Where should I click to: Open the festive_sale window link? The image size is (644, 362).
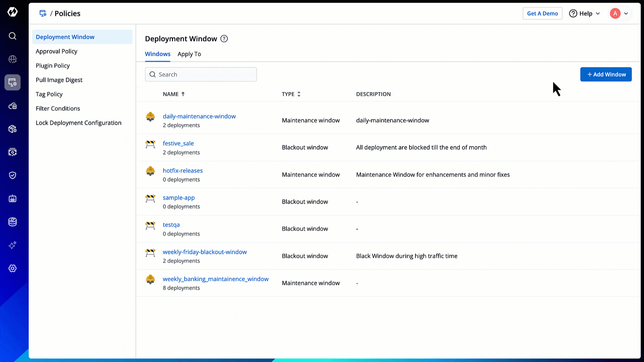[x=178, y=143]
